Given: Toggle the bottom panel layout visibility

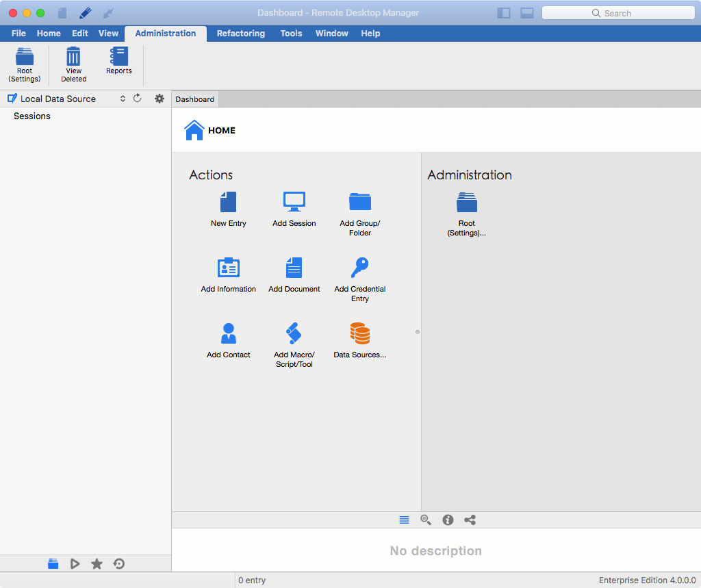Looking at the screenshot, I should tap(527, 13).
